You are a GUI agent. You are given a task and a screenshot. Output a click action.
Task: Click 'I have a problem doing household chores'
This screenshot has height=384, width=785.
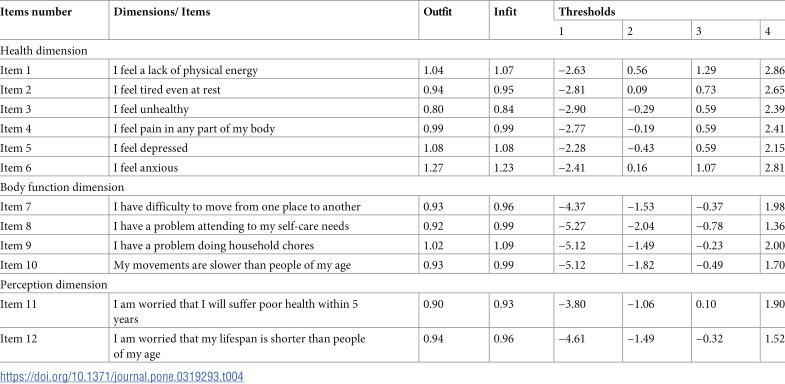point(214,246)
